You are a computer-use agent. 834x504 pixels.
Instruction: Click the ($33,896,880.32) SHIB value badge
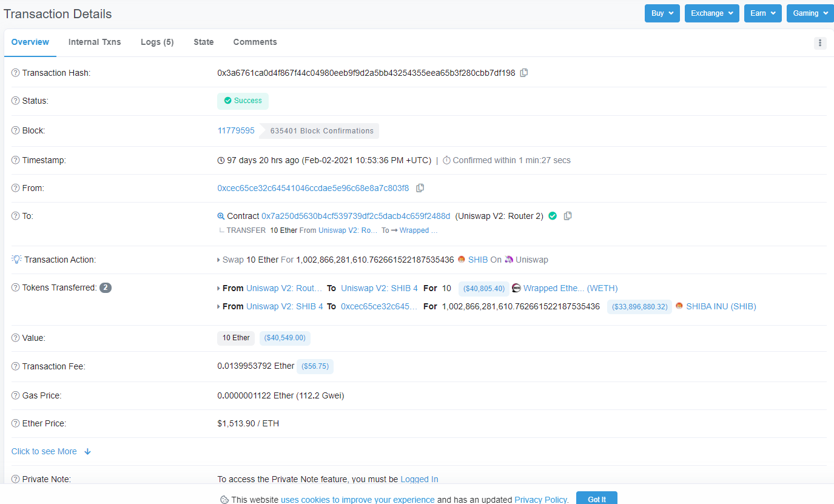pyautogui.click(x=640, y=307)
